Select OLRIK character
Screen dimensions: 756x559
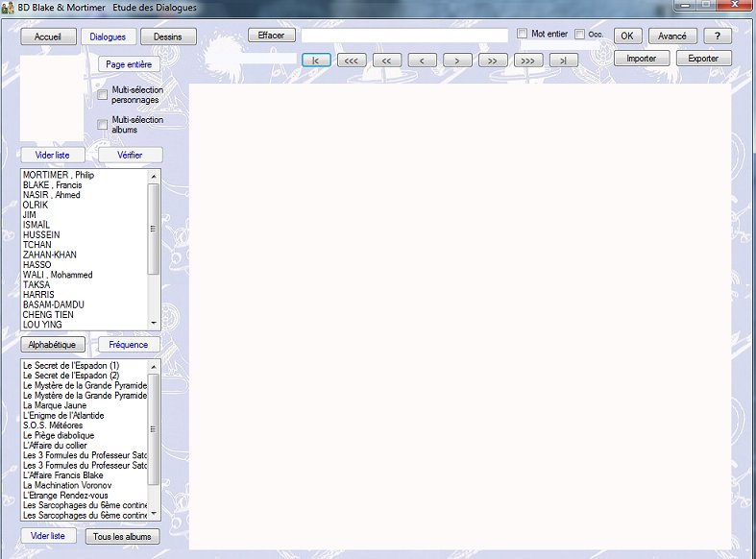click(85, 205)
